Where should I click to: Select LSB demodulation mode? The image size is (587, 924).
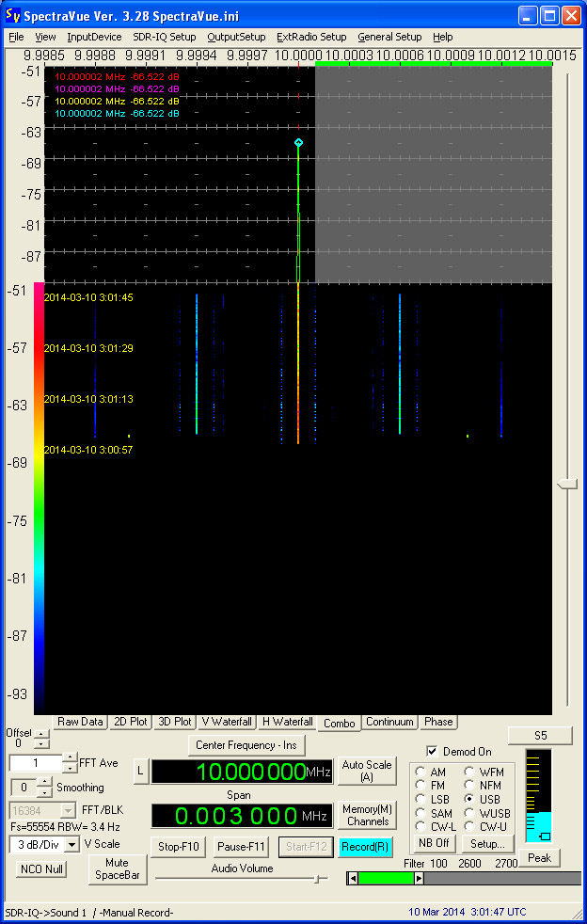[x=421, y=799]
